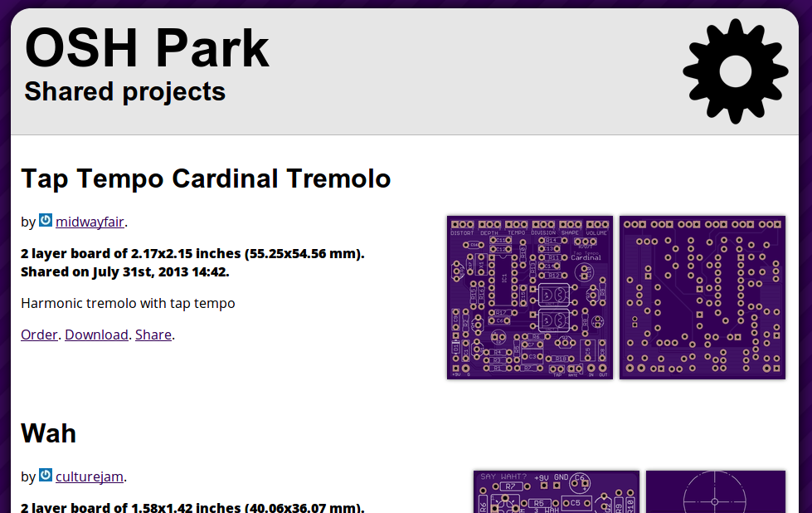Click the avatar icon beside midwayfair
Viewport: 812px width, 513px height.
pos(45,221)
